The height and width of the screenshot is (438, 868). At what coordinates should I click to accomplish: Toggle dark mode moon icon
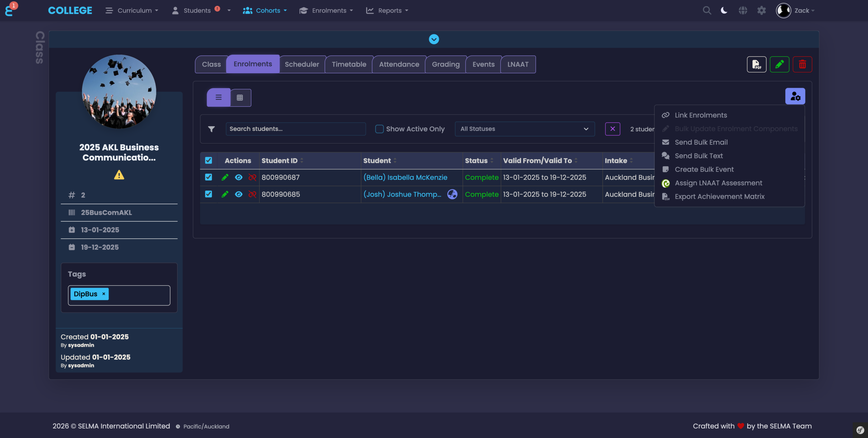tap(724, 11)
